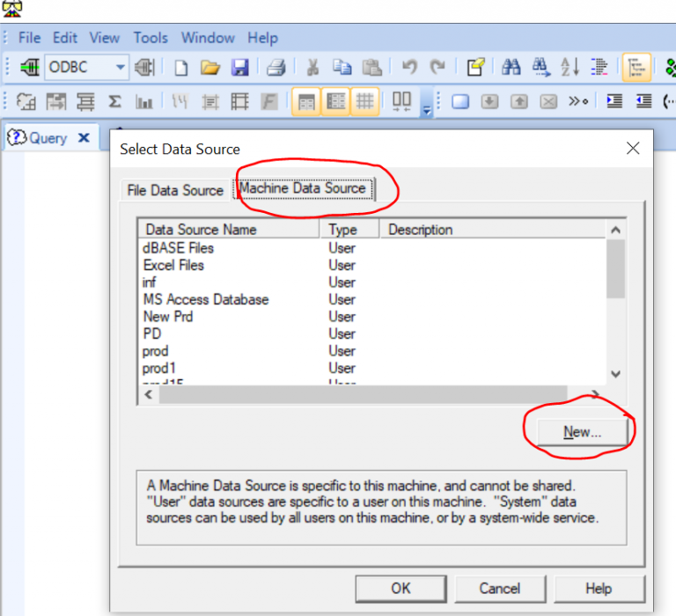Screen dimensions: 676x616
Task: Click the list's vertical scrollbar down arrow
Action: click(x=615, y=374)
